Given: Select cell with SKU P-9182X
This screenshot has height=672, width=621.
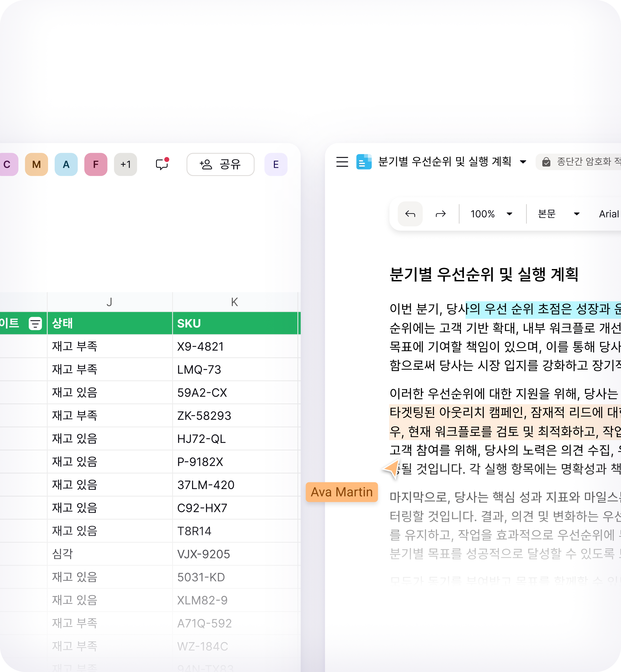Looking at the screenshot, I should pyautogui.click(x=235, y=462).
